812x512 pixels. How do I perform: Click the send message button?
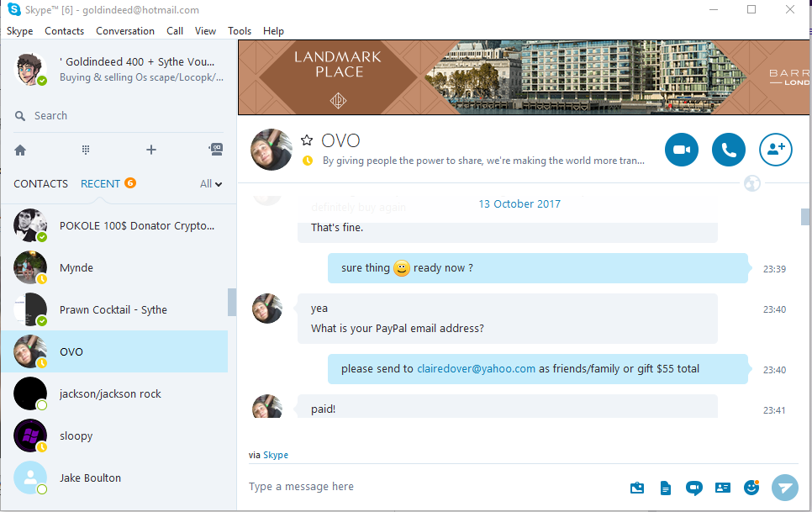click(x=785, y=488)
